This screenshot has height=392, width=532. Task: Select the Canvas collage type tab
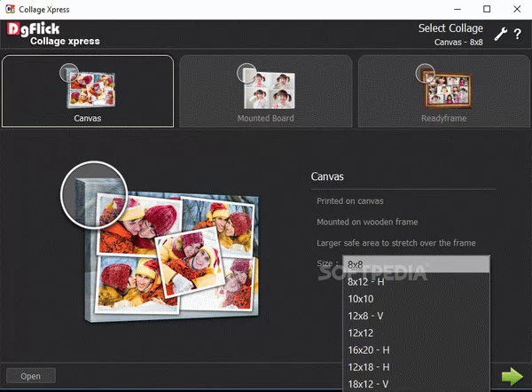coord(88,91)
